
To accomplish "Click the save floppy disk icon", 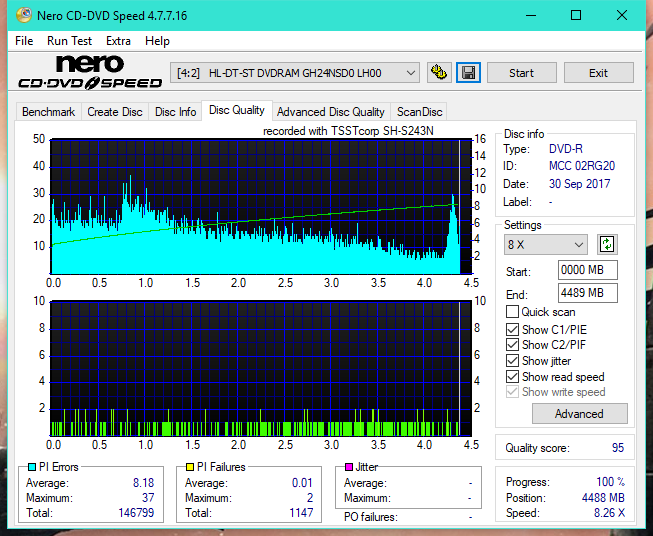I will coord(468,73).
